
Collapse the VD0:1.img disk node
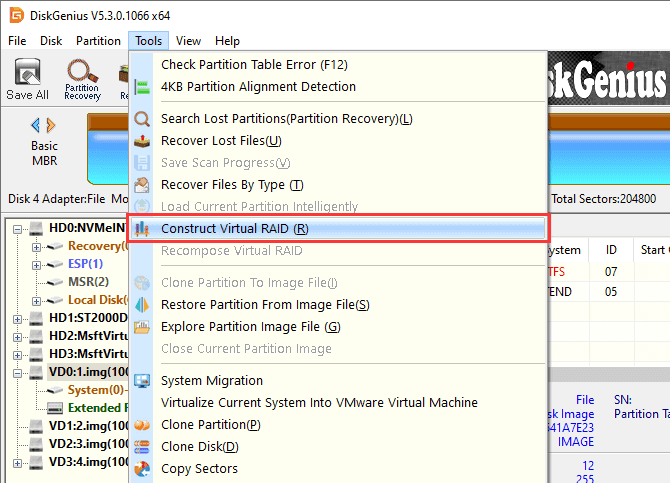18,373
